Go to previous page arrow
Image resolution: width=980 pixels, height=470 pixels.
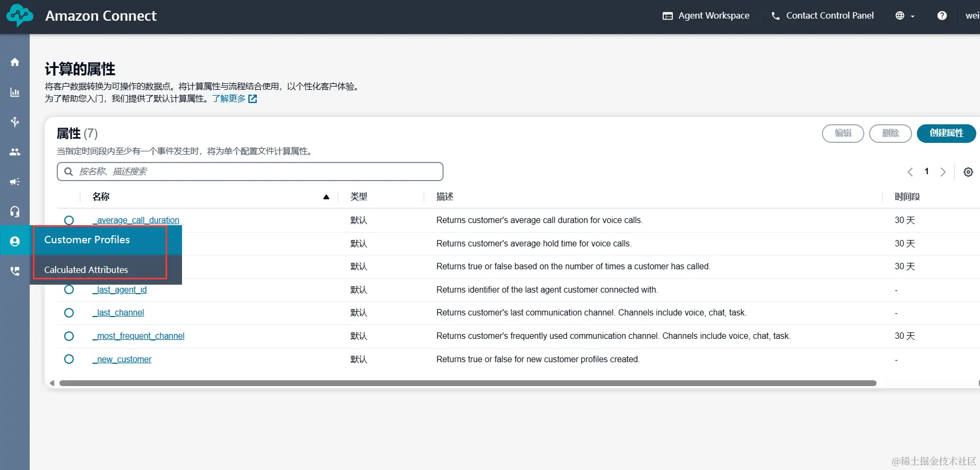(910, 172)
